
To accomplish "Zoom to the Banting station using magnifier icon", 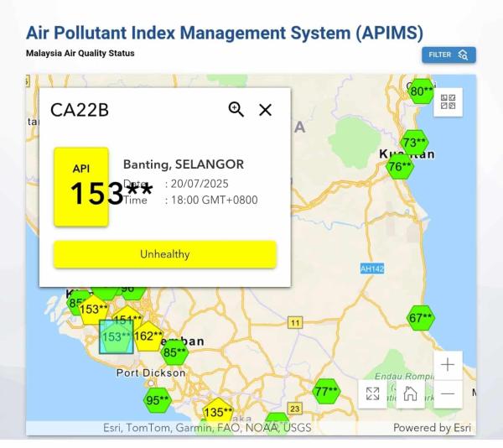I will tap(236, 109).
